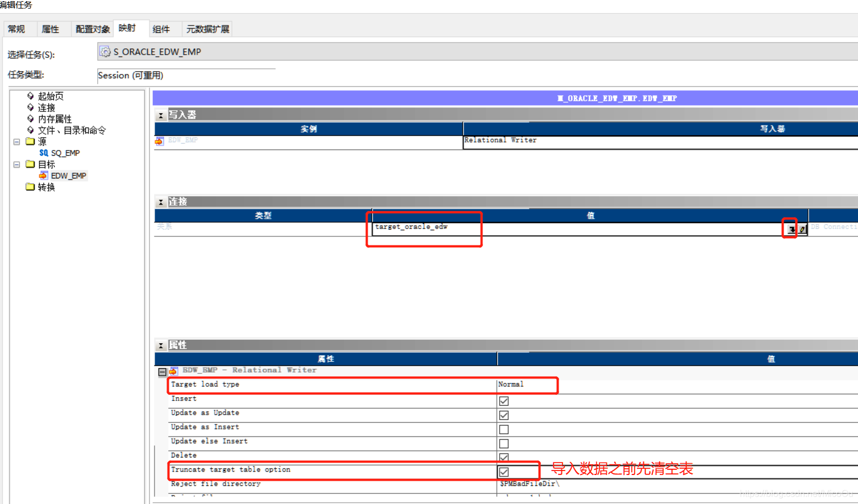
Task: Click the icon beside EDW_EMP - Relational Writer
Action: pyautogui.click(x=174, y=370)
